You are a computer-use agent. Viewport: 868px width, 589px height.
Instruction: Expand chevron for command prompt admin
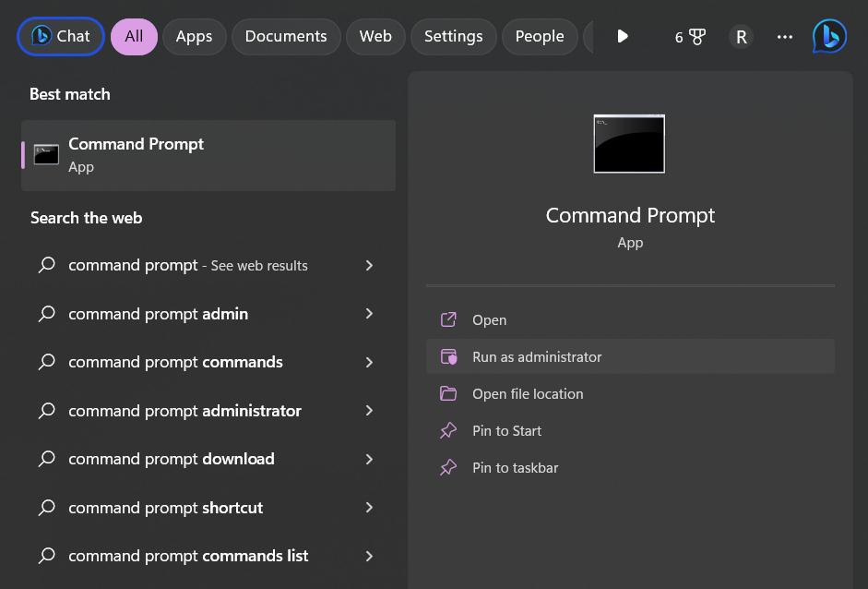369,314
